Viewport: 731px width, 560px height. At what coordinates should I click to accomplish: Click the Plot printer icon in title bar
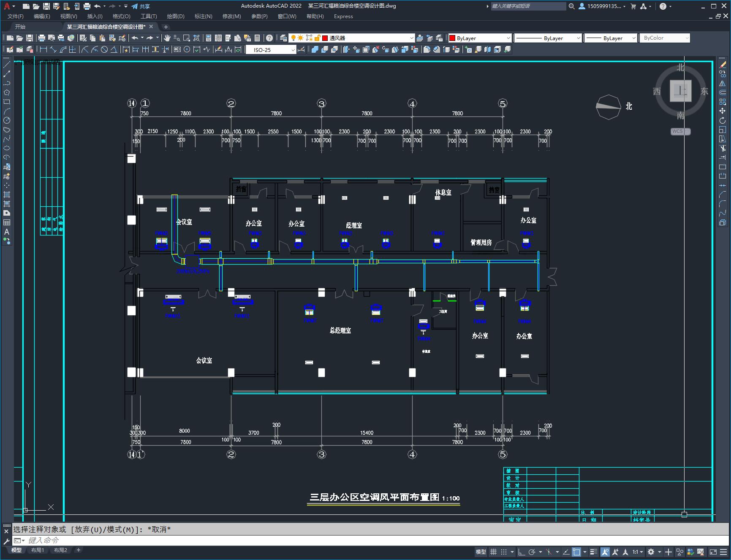(87, 6)
